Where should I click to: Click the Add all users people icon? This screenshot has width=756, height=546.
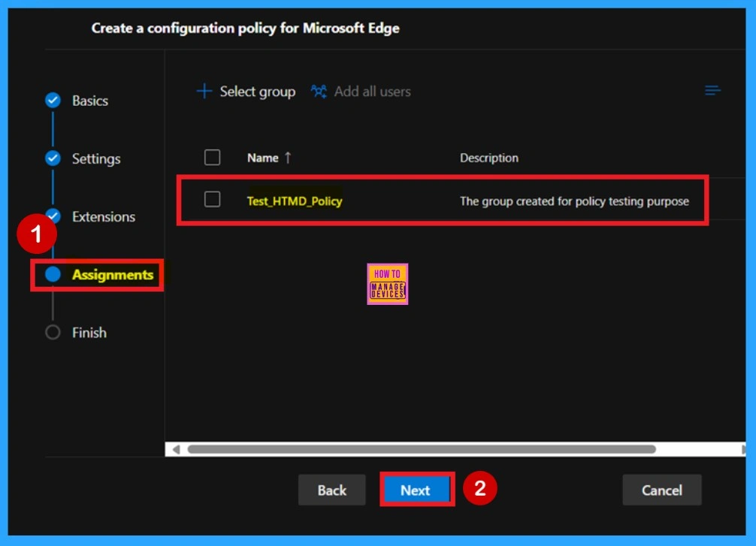(319, 91)
